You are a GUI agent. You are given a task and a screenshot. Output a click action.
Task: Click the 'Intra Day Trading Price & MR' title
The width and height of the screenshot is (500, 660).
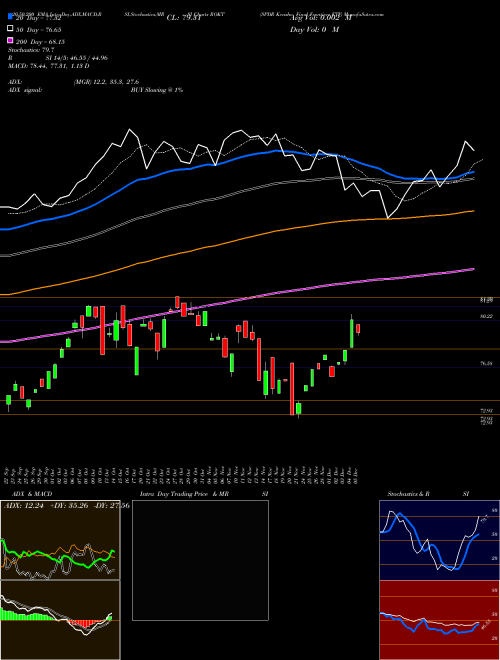pos(185,494)
